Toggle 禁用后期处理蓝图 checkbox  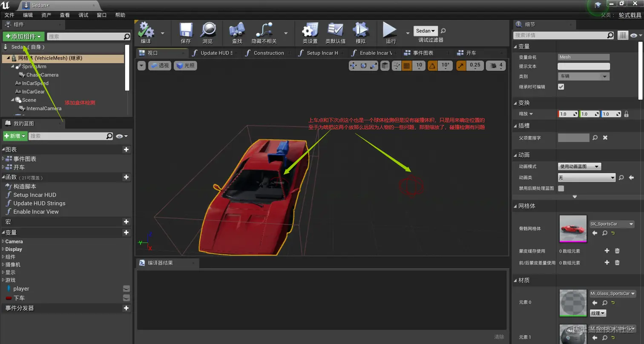[x=561, y=188]
